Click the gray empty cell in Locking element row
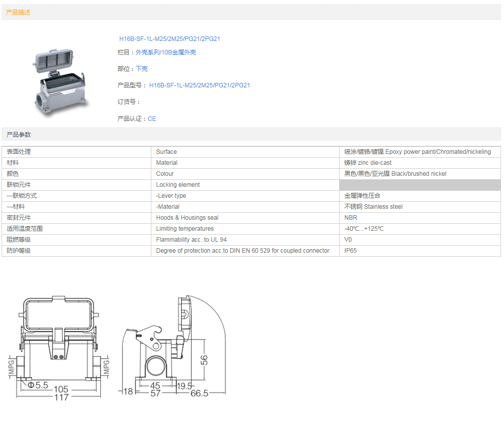The height and width of the screenshot is (421, 504). (x=420, y=185)
